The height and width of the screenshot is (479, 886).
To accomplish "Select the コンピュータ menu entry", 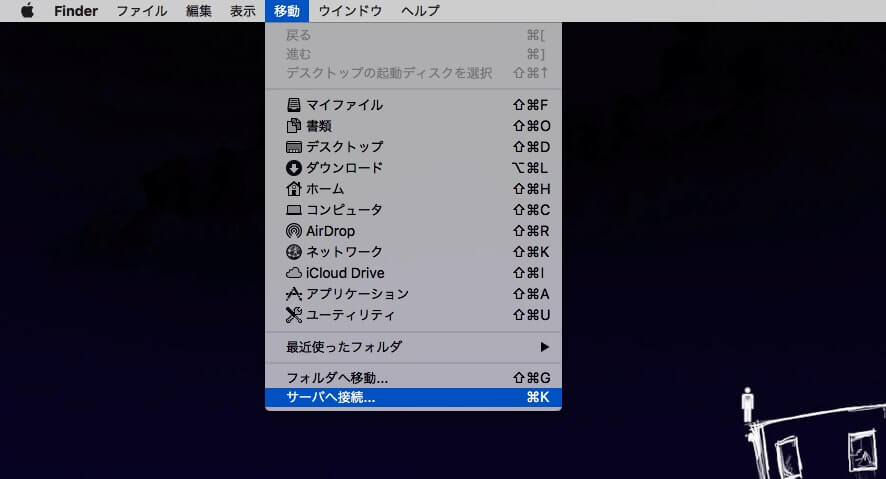I will (x=413, y=210).
